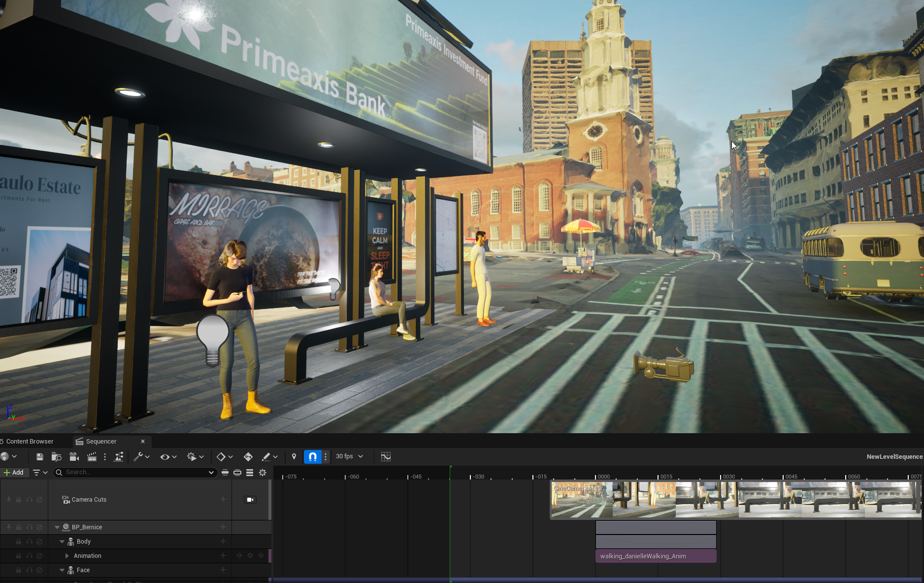Toggle the snapping magnet button
924x583 pixels.
click(x=312, y=457)
